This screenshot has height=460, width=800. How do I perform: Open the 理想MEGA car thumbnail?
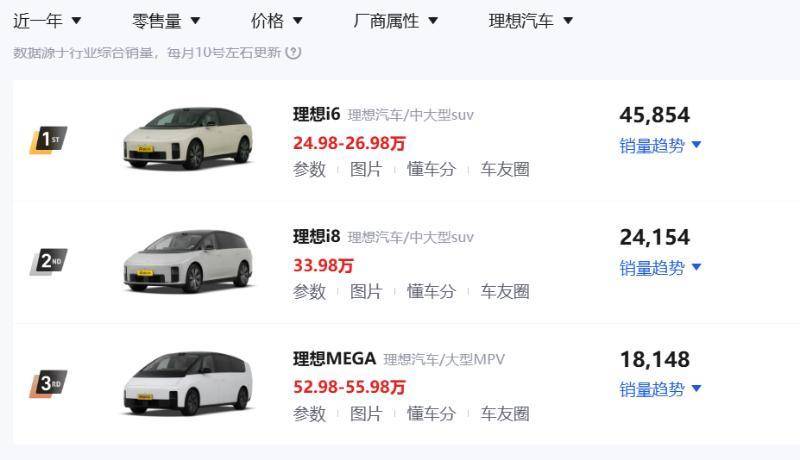188,384
